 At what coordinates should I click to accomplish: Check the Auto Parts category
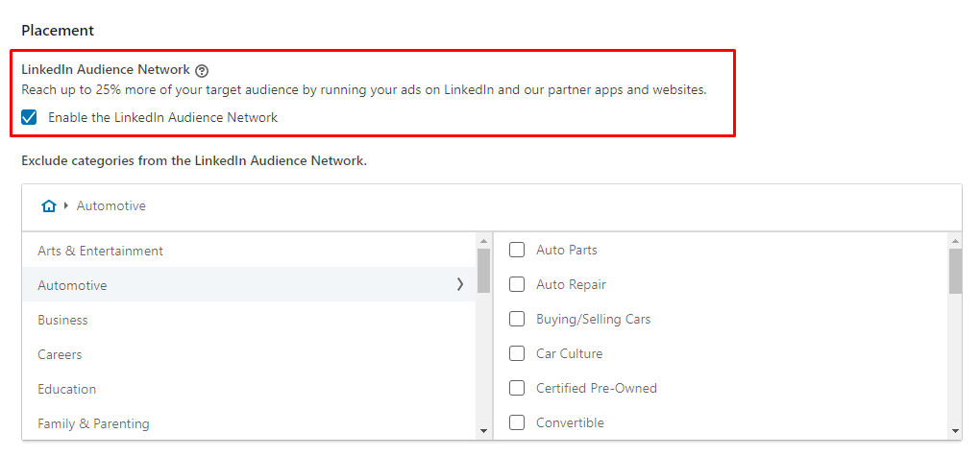click(x=517, y=251)
